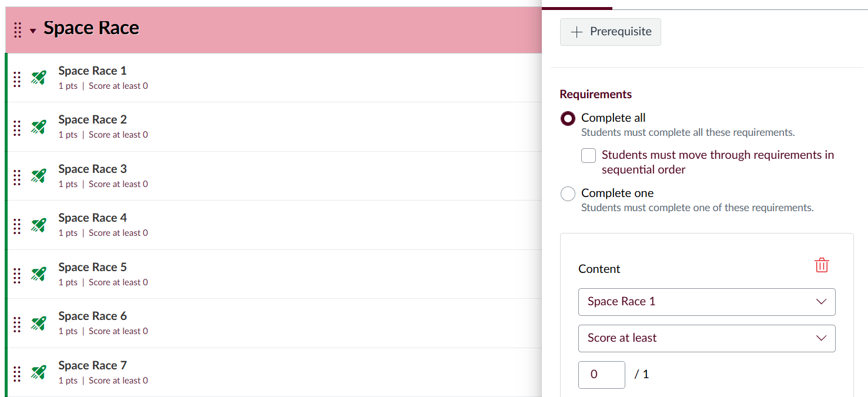Open the Space Race 2 assignment link
868x397 pixels.
[92, 120]
